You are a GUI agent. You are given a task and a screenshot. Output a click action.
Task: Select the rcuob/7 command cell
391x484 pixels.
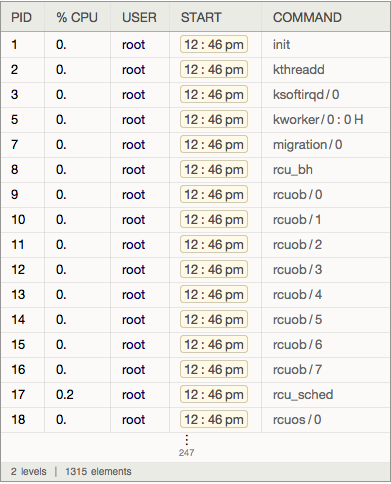(x=297, y=370)
